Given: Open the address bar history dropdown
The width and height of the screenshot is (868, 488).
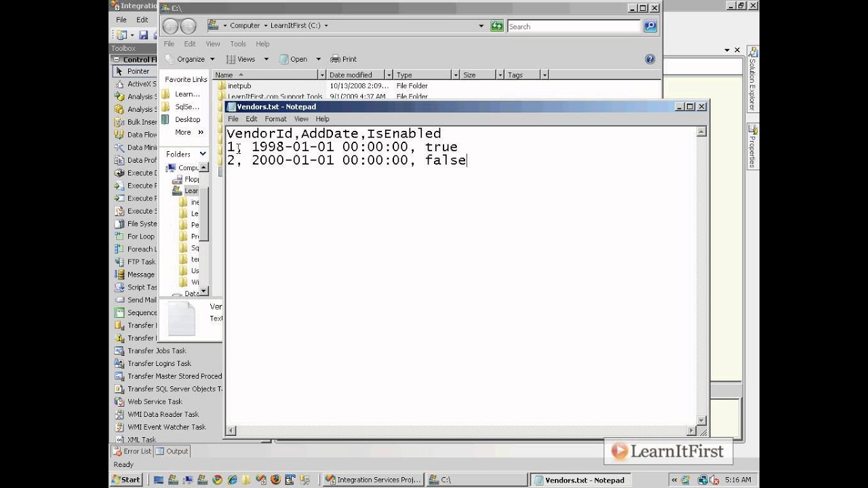Looking at the screenshot, I should click(x=481, y=26).
